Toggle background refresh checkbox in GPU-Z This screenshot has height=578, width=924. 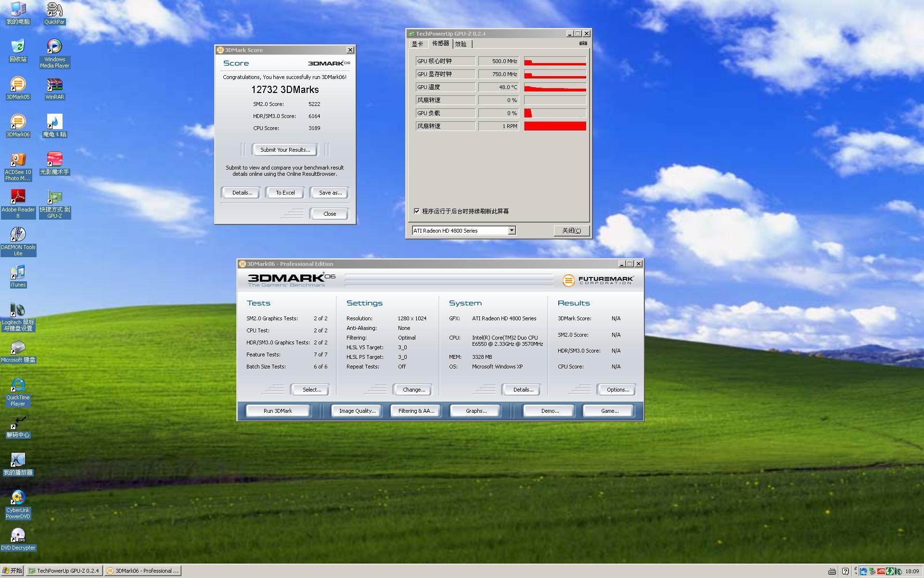point(417,211)
